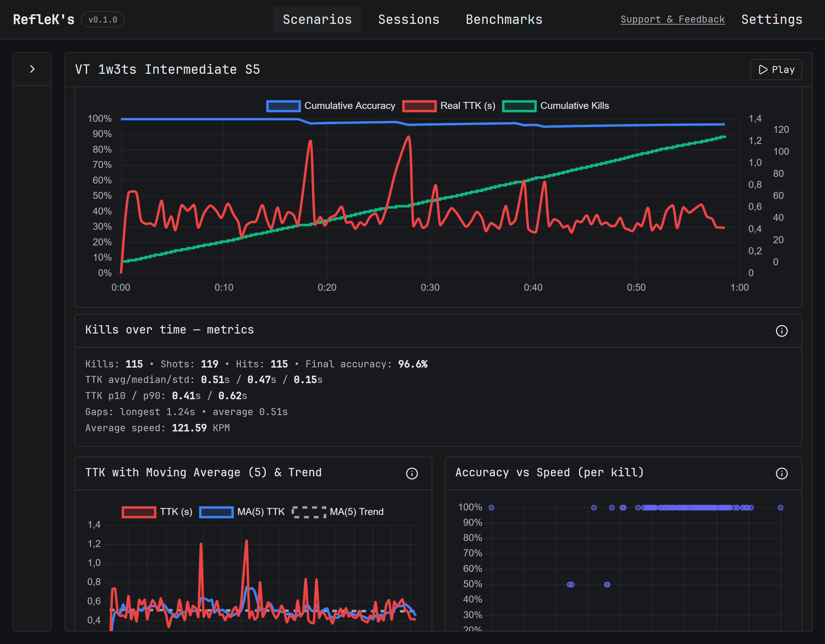Toggle Cumulative Kills legend series

[574, 106]
